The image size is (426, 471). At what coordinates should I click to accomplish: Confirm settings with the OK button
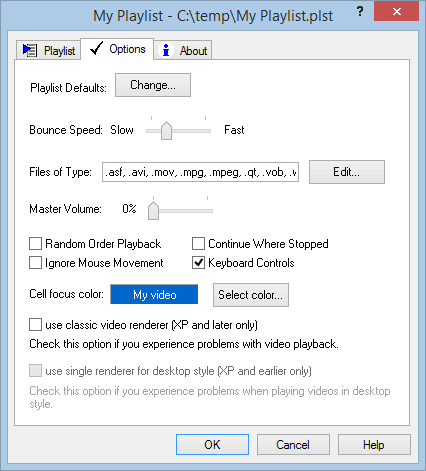(212, 445)
